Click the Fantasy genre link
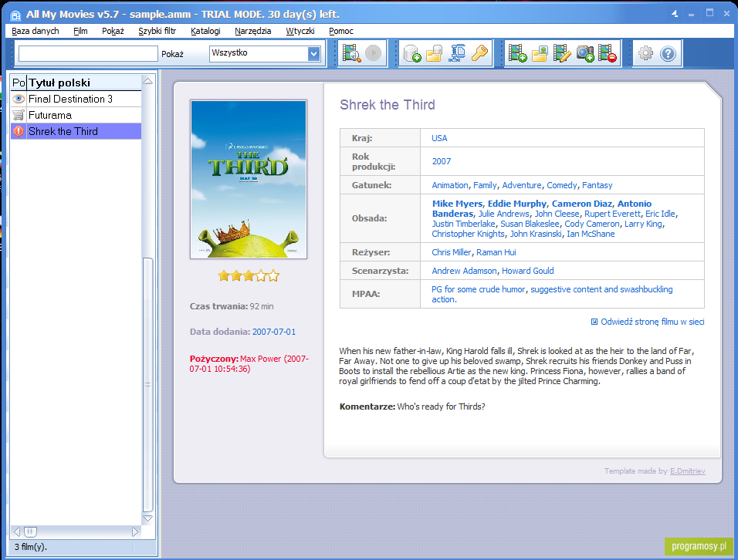Image resolution: width=738 pixels, height=560 pixels. coord(598,185)
